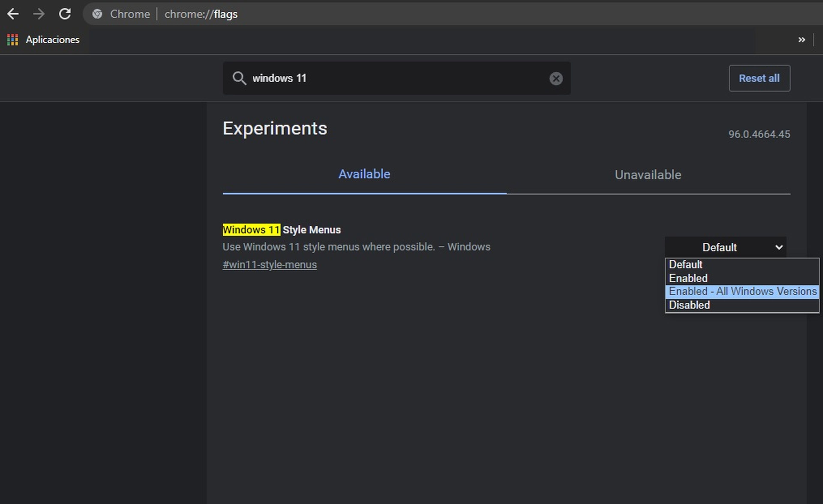Open the #win11-style-menus link

click(x=270, y=265)
